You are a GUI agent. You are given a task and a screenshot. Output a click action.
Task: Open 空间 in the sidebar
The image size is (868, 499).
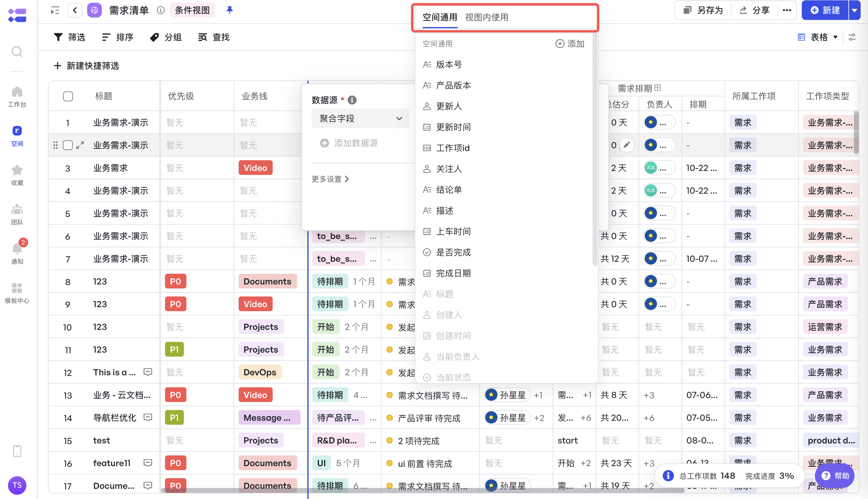tap(17, 136)
